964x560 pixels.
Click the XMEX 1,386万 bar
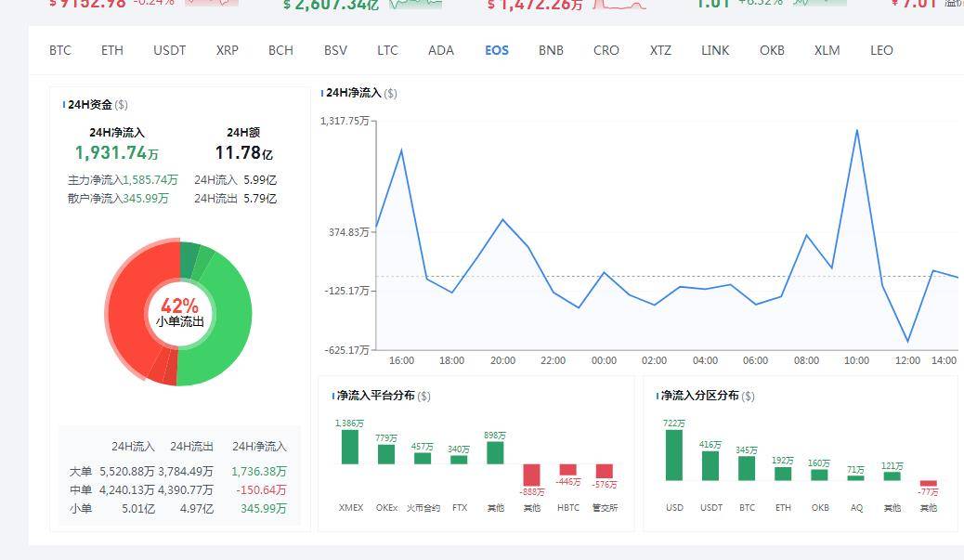(x=350, y=447)
